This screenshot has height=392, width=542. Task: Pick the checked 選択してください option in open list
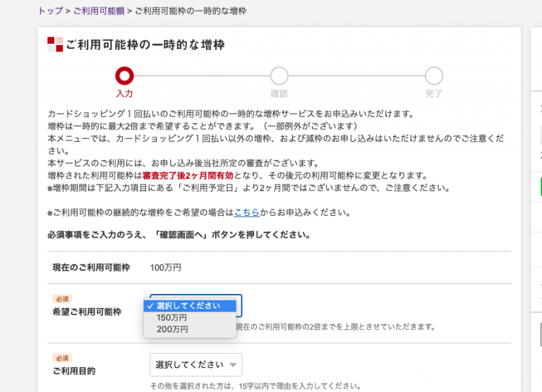190,306
